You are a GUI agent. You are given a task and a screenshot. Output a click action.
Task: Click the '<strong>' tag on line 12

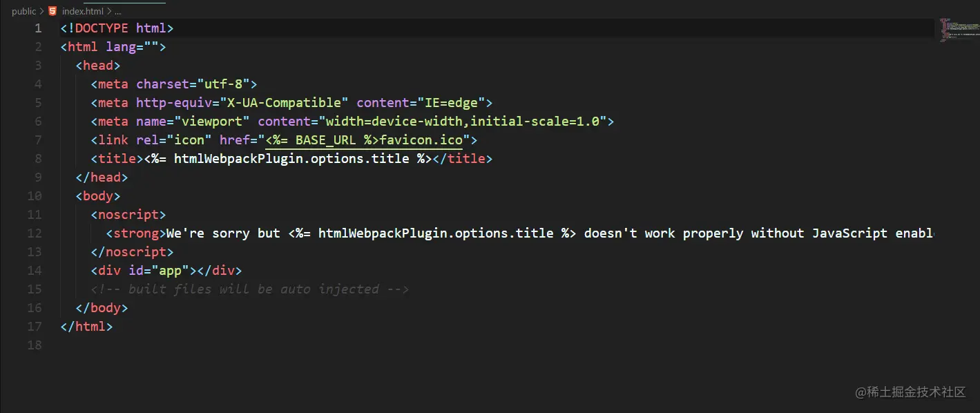point(136,233)
